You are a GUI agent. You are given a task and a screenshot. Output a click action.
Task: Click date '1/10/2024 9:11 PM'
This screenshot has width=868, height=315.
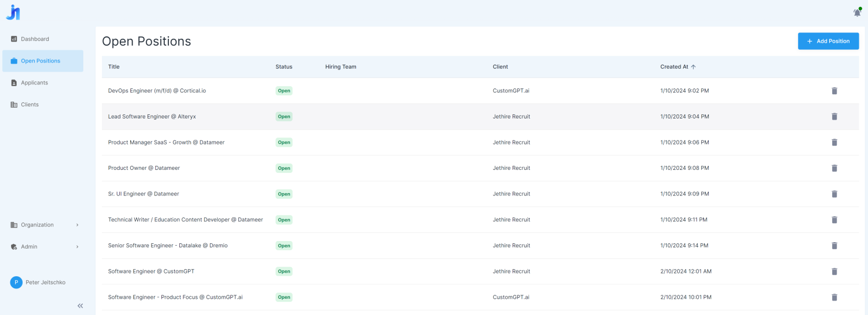pyautogui.click(x=684, y=220)
